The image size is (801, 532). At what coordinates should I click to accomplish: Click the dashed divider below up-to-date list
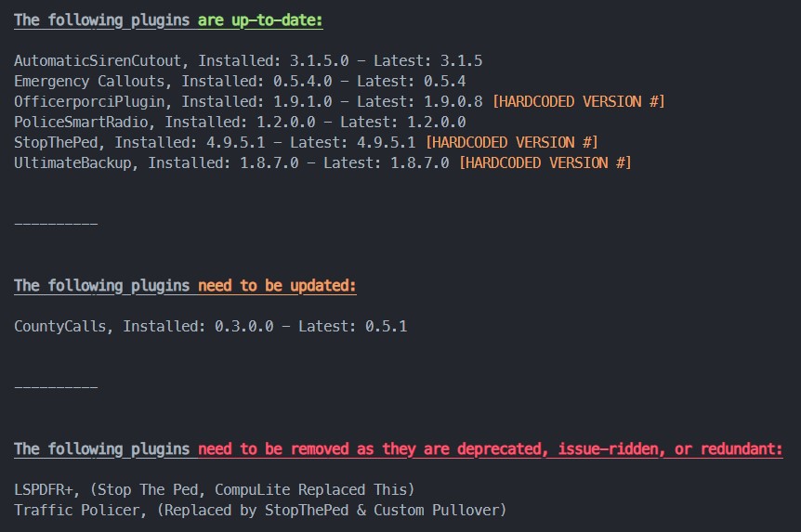tap(56, 224)
